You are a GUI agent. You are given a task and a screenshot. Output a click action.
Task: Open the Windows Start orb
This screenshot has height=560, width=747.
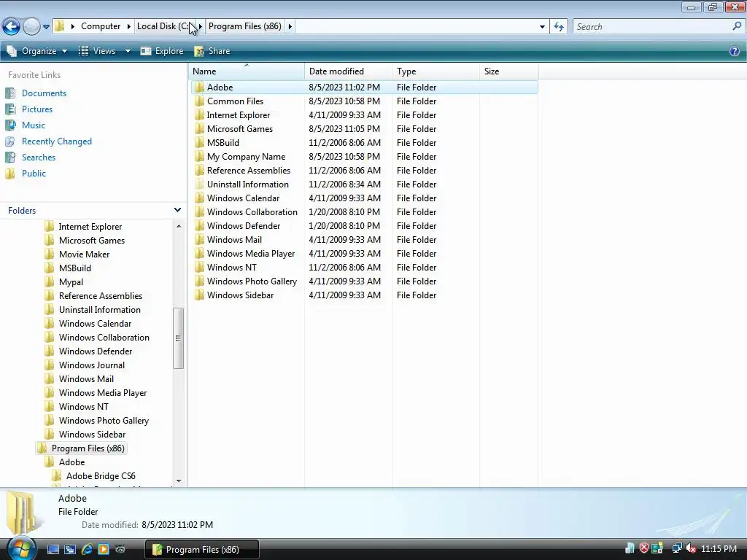[x=21, y=549]
